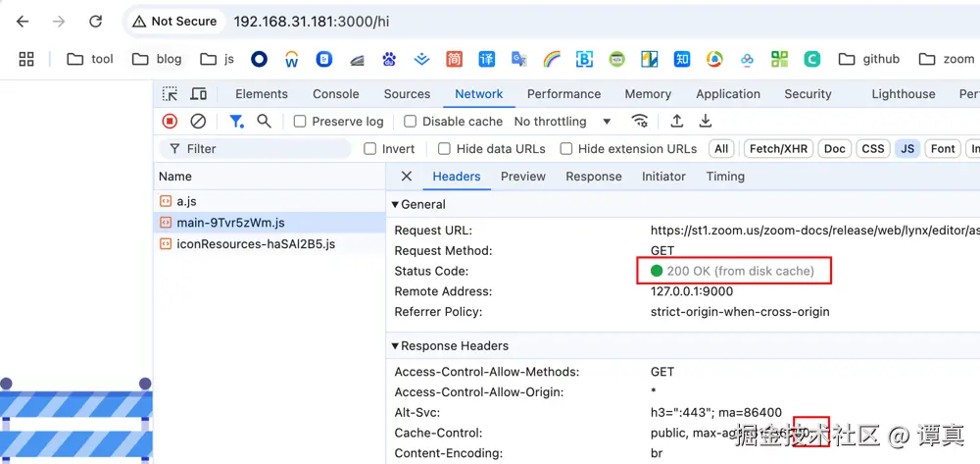Screen dimensions: 980x464
Task: Select the iconResources-haSAI2B5.js request row
Action: pos(269,244)
